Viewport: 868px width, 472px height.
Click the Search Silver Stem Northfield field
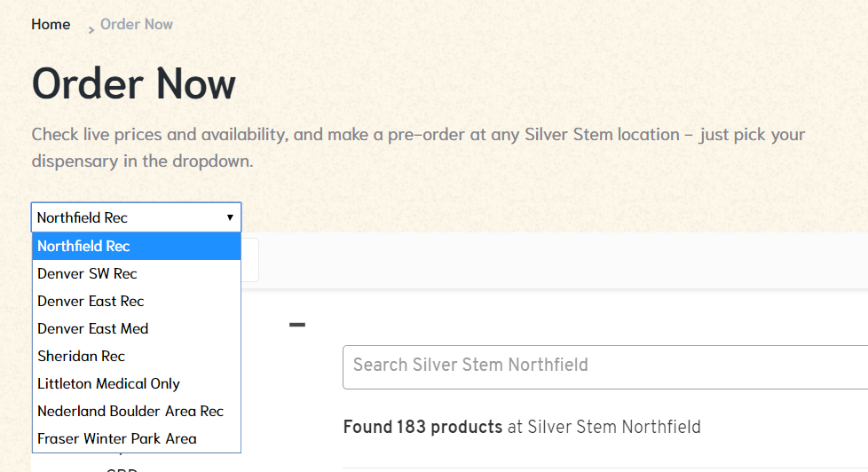point(605,367)
